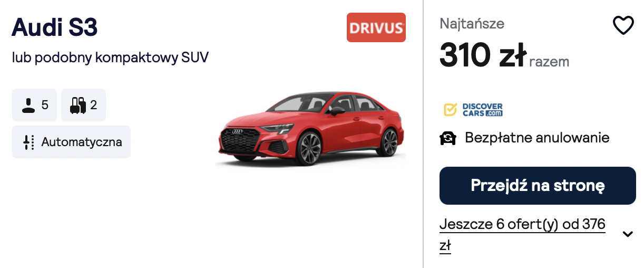Click the Automatyczna transmission badge
The image size is (644, 268).
[x=71, y=142]
